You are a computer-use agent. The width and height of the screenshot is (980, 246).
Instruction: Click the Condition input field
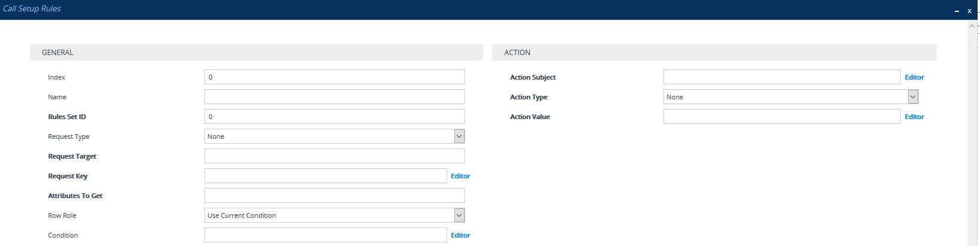click(325, 235)
